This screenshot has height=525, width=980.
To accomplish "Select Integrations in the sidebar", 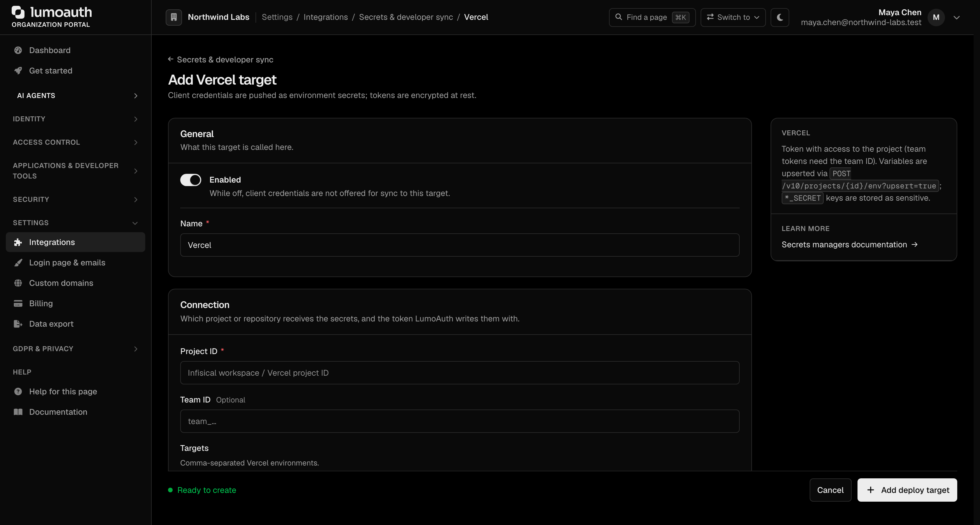I will point(75,242).
